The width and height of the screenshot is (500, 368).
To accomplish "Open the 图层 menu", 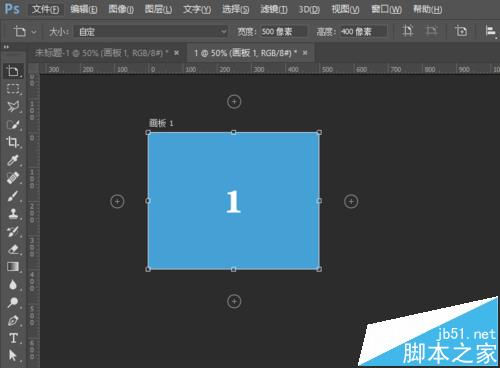I will click(158, 9).
